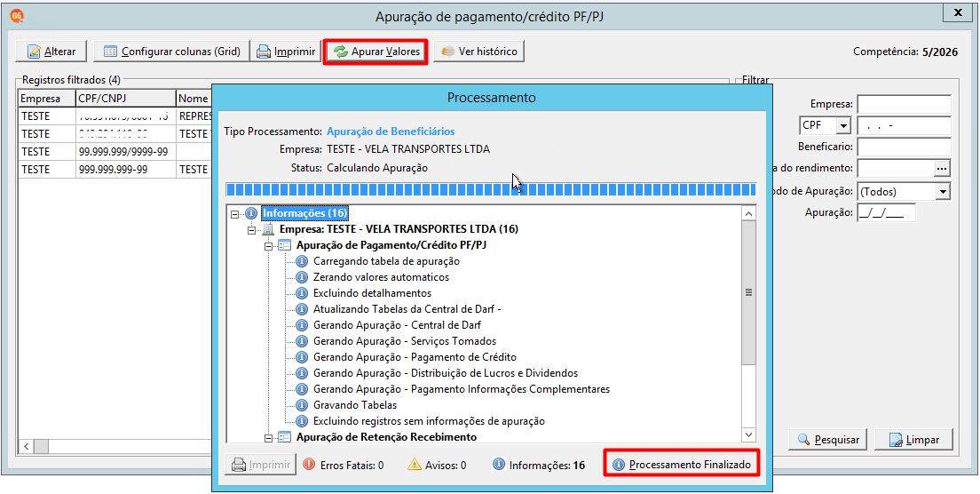This screenshot has height=494, width=980.
Task: Select Apuração de Retenção Recebimento tree row
Action: 386,436
